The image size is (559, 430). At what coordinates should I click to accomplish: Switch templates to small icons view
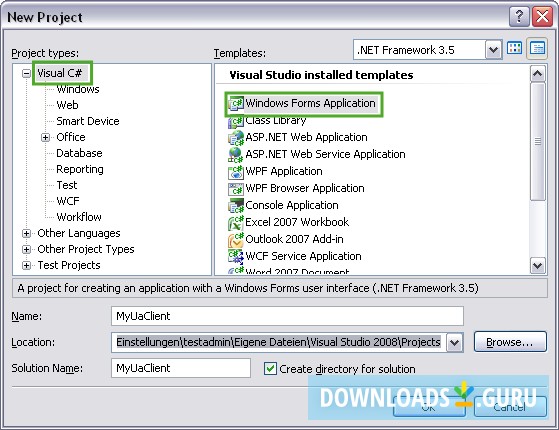click(x=537, y=48)
